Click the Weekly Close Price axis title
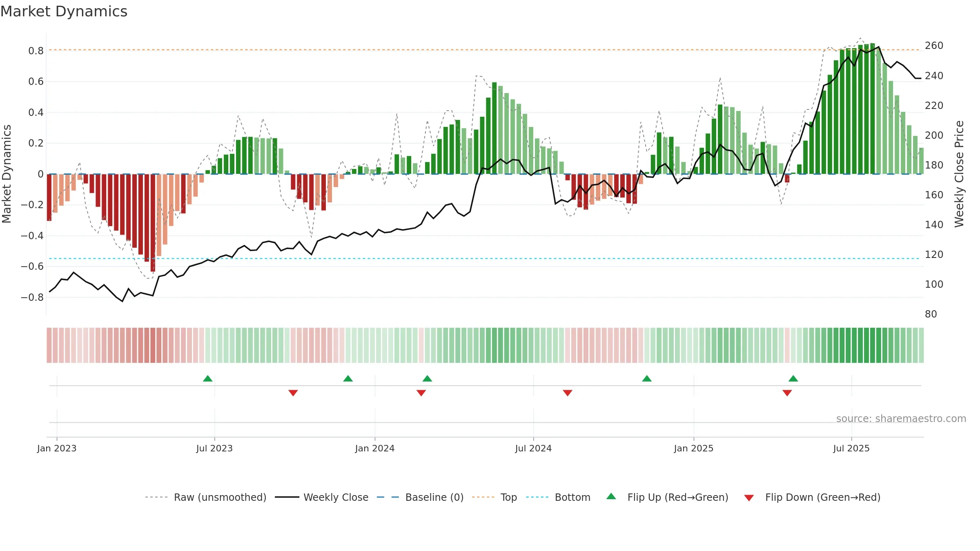The width and height of the screenshot is (980, 551). (959, 174)
